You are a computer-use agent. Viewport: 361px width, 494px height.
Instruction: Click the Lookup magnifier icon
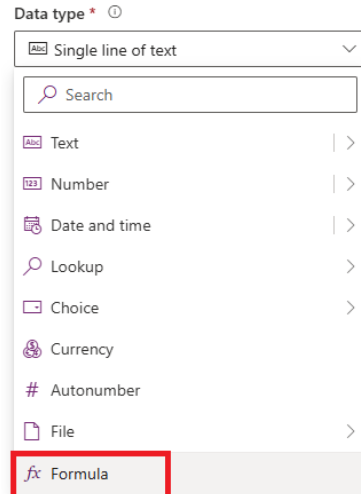click(32, 266)
